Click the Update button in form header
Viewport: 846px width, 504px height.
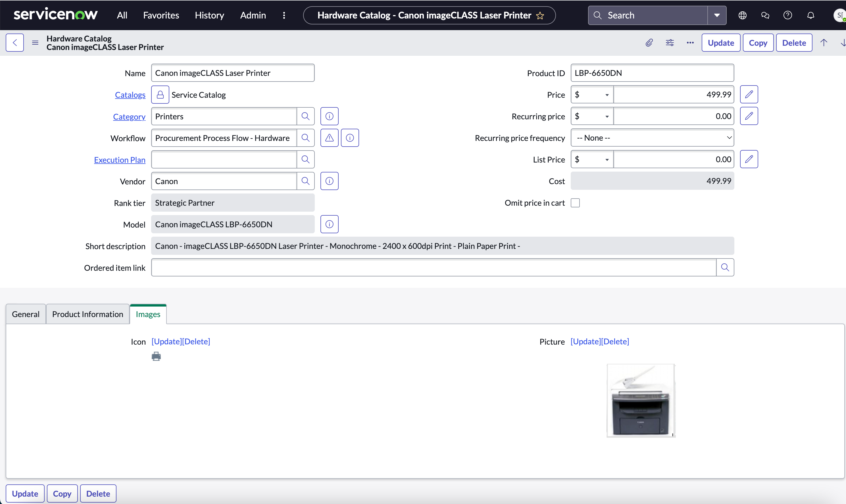click(721, 43)
